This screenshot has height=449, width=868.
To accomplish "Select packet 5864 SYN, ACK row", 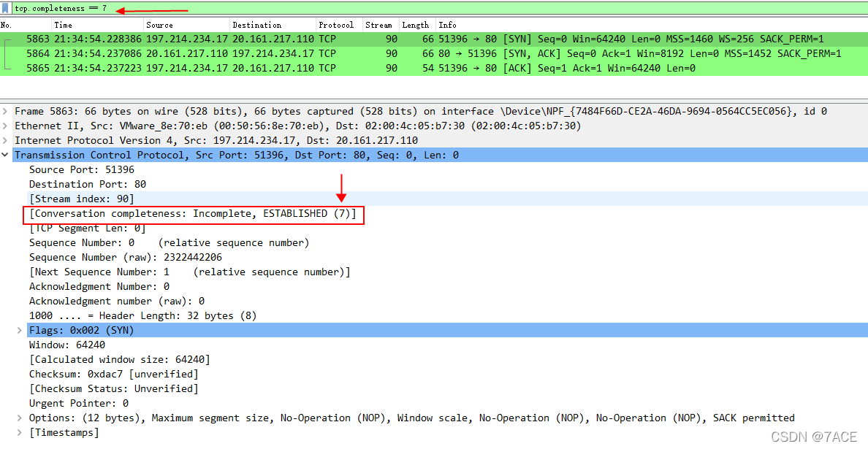I will point(434,53).
